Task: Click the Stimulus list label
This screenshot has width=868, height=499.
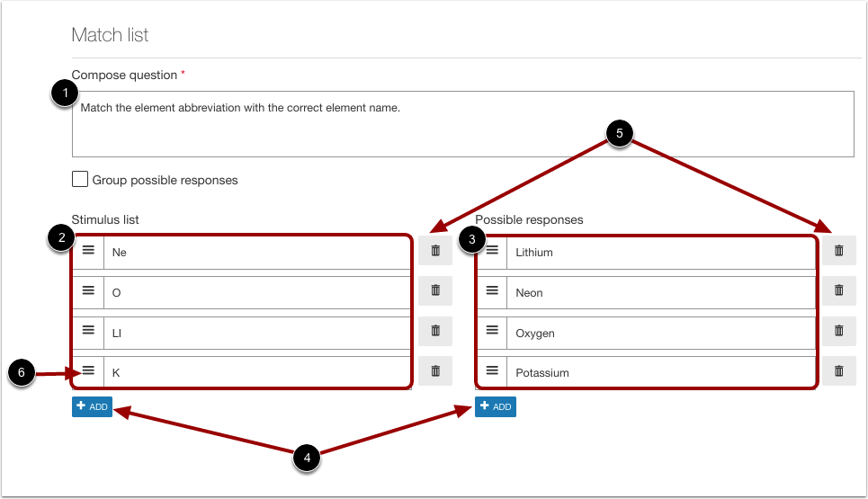Action: (x=105, y=219)
